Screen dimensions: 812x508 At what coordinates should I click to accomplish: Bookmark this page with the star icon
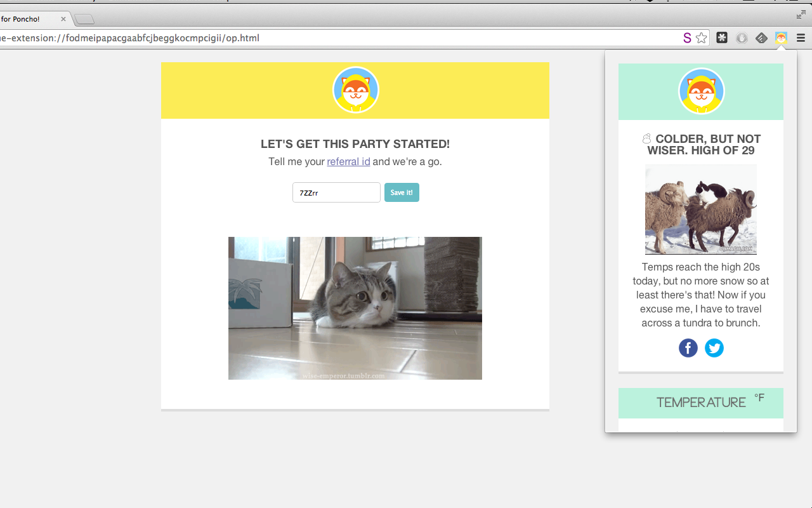(701, 38)
